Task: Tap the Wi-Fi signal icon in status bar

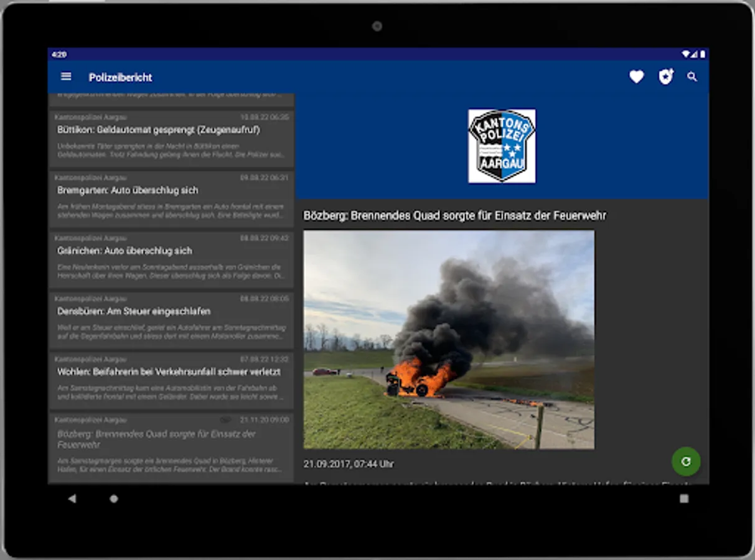Action: 687,55
